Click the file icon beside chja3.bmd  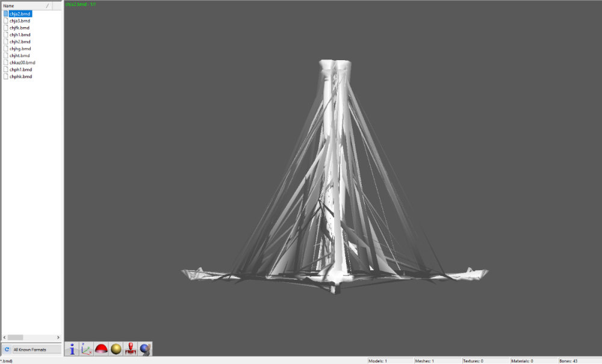[x=5, y=20]
